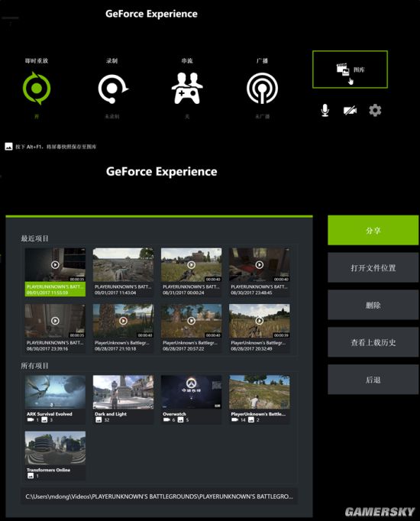Click the Open File Location (打开文件位置) button

click(x=373, y=268)
